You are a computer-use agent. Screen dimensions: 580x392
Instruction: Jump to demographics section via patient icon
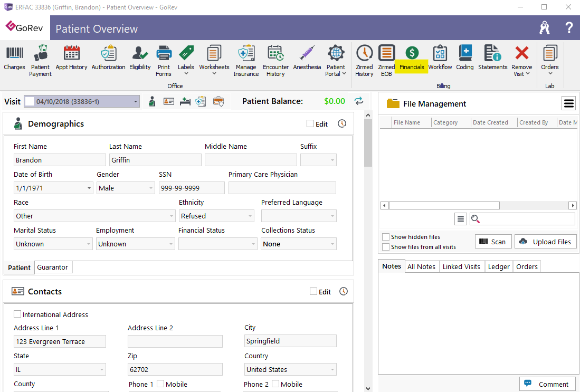coord(152,101)
